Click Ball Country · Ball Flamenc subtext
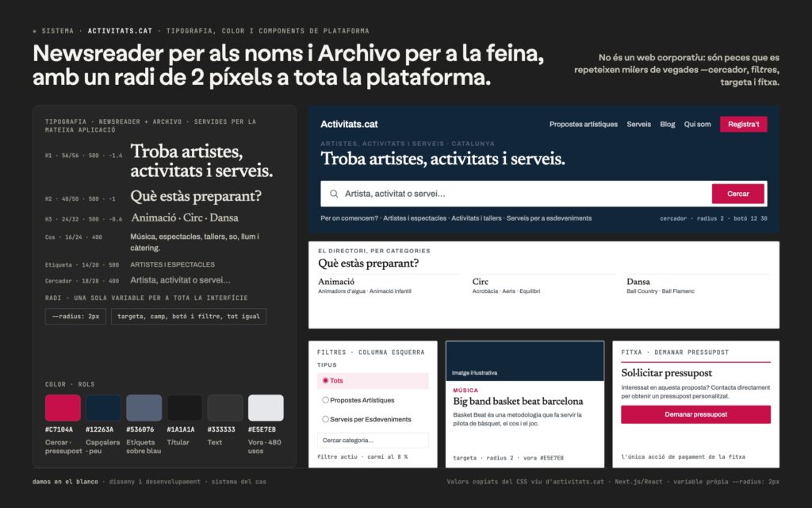812x508 pixels. point(661,291)
